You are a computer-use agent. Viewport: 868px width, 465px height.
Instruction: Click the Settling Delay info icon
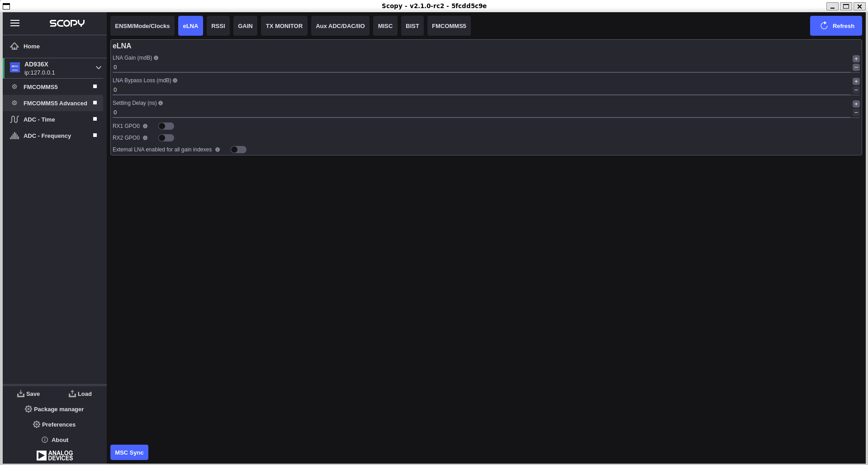point(161,103)
